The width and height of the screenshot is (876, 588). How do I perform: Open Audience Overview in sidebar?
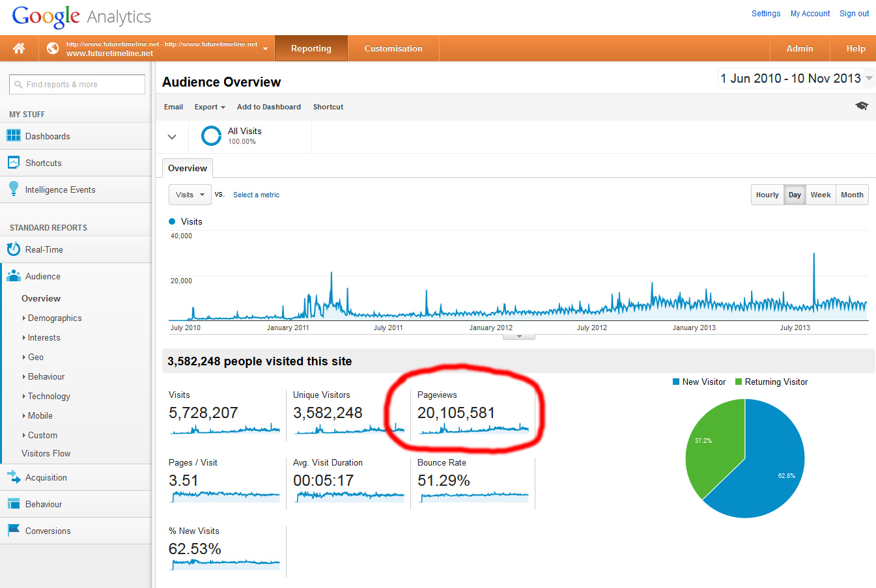[41, 298]
